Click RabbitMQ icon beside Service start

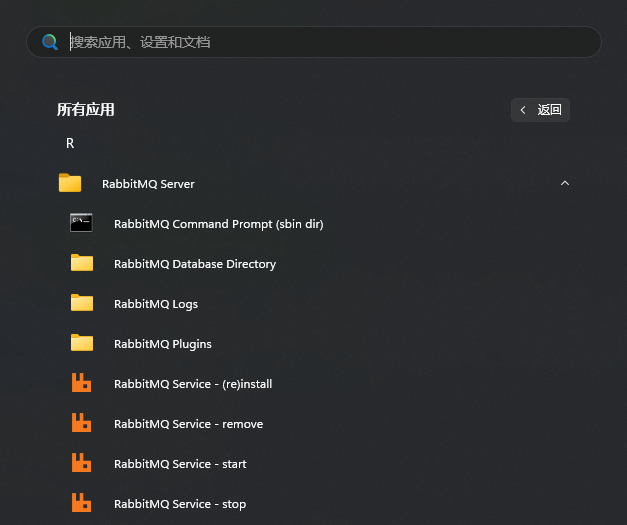click(82, 463)
